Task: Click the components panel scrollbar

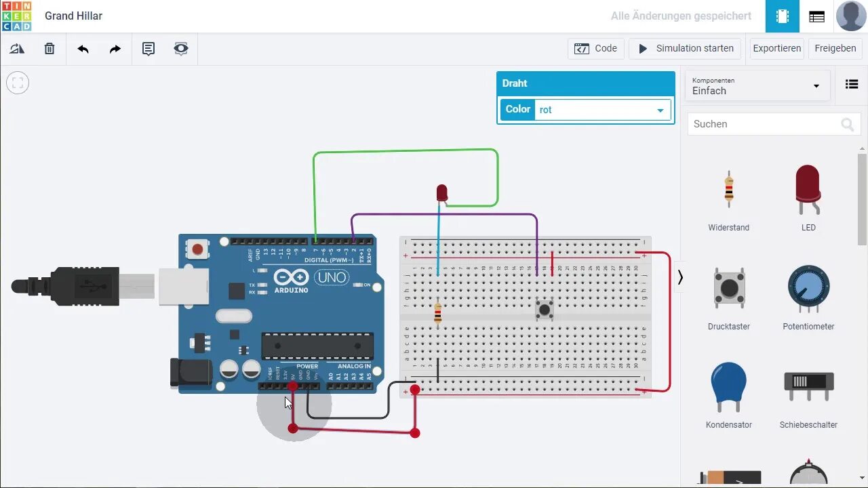Action: (862, 200)
